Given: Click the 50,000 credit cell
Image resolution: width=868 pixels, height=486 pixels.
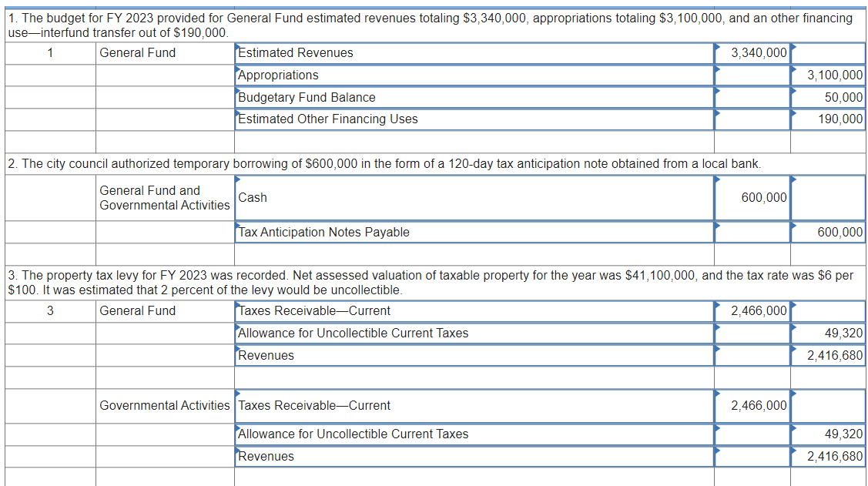Looking at the screenshot, I should pyautogui.click(x=827, y=97).
